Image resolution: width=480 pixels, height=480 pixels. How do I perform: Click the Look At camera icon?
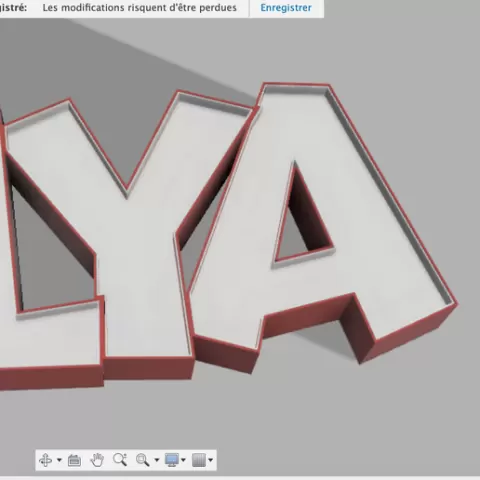tap(74, 460)
